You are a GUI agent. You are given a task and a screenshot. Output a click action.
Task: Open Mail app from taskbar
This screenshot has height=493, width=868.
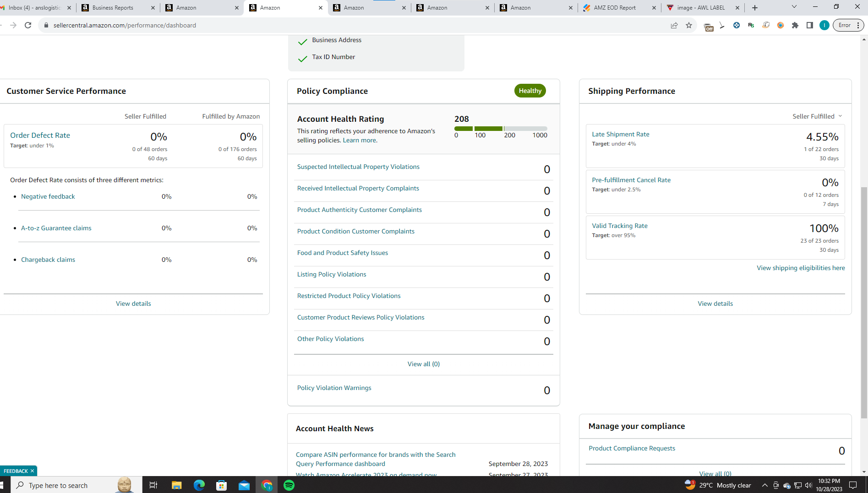[x=244, y=485]
